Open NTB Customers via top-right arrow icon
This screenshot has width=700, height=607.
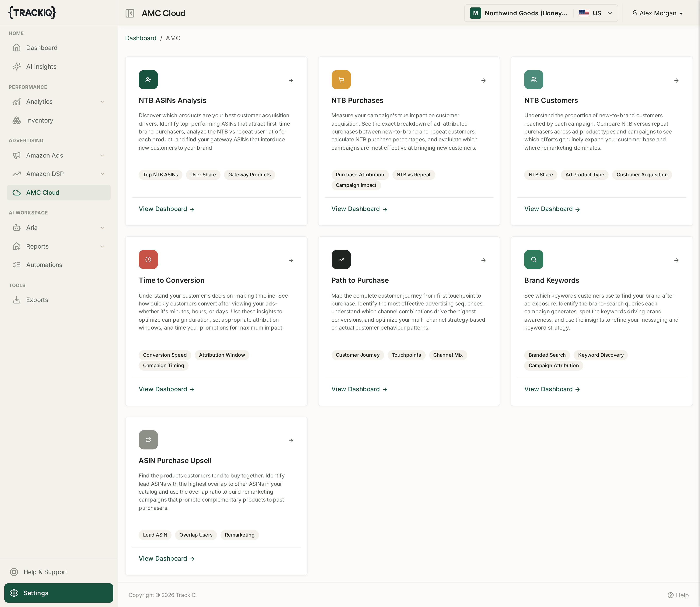coord(676,81)
